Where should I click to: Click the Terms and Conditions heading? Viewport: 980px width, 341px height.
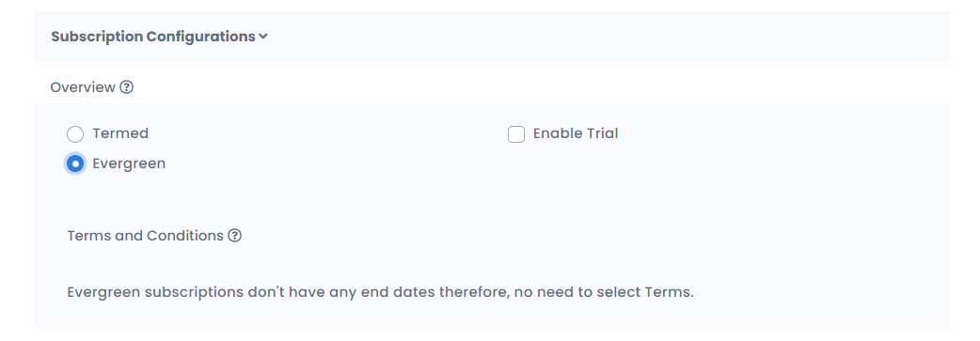coord(145,236)
